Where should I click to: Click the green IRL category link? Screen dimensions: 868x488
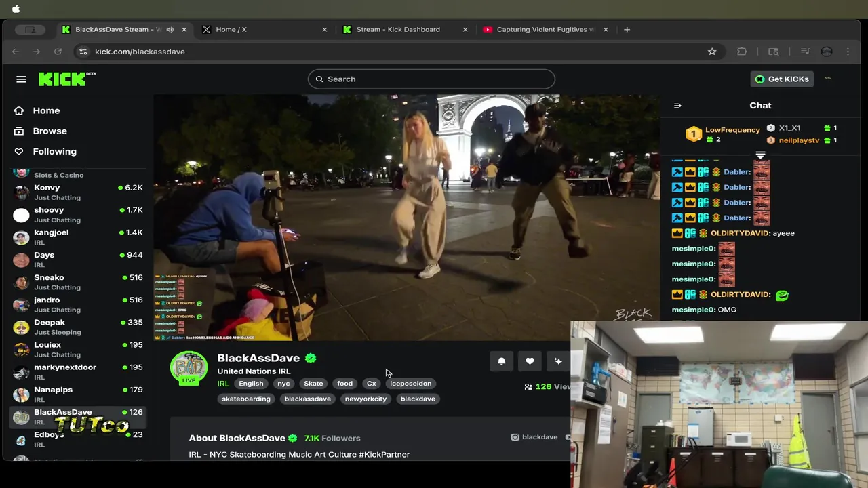pyautogui.click(x=223, y=384)
